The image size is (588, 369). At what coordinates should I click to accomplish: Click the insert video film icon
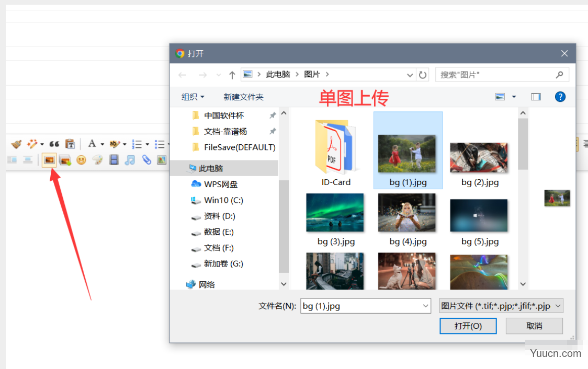(114, 160)
